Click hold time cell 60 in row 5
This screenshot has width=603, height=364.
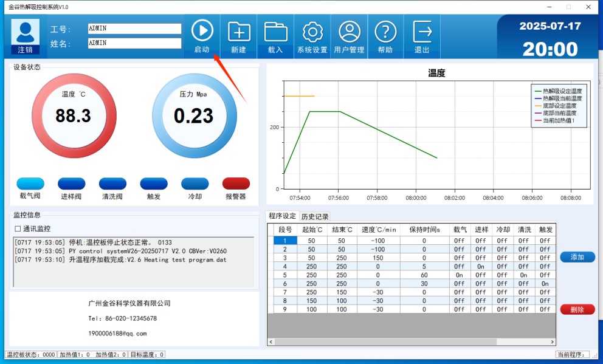424,275
